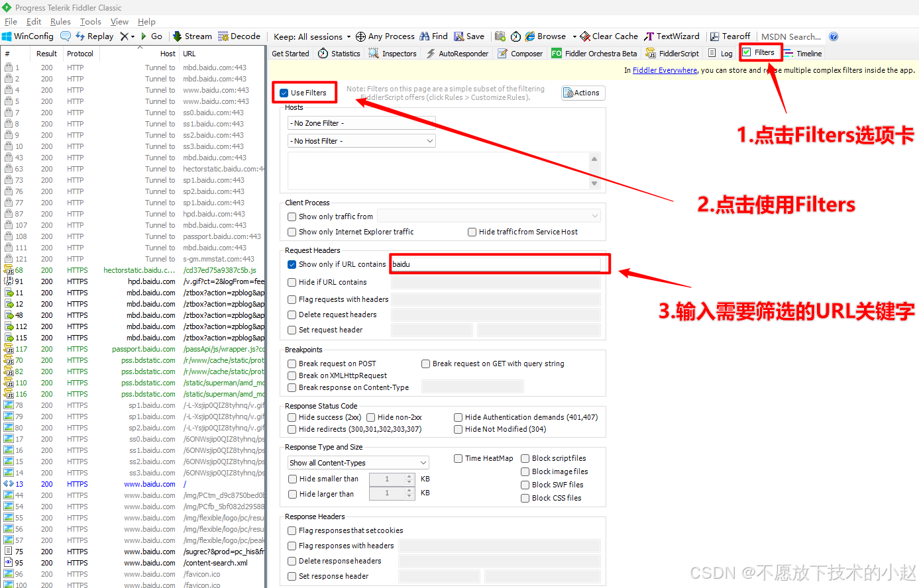This screenshot has height=588, width=919.
Task: Click the MSDN Search box
Action: pyautogui.click(x=791, y=36)
